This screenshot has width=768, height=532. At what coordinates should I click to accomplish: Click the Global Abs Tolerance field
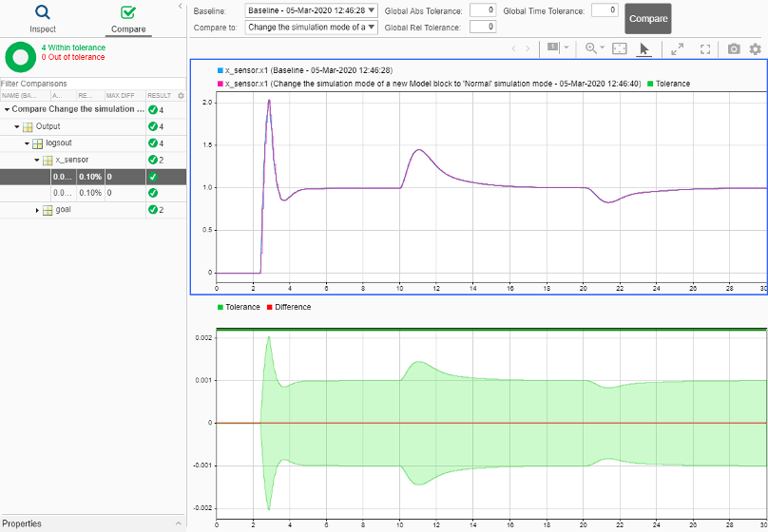483,10
